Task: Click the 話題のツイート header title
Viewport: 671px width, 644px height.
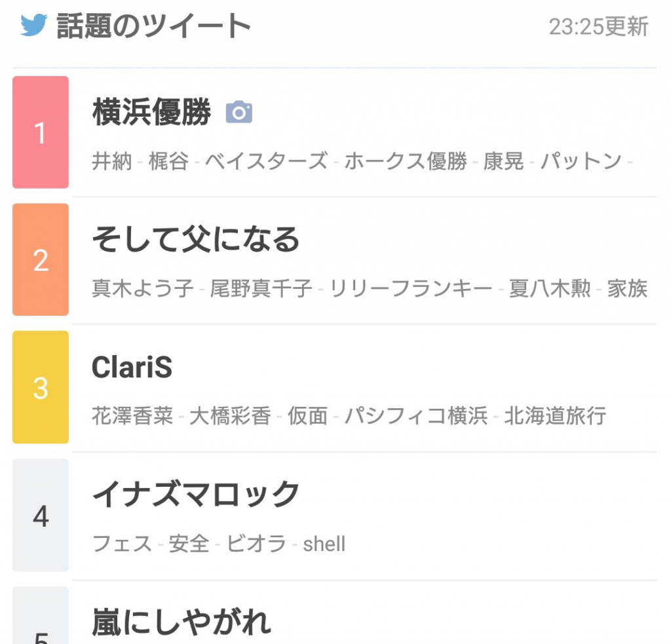Action: click(x=154, y=26)
